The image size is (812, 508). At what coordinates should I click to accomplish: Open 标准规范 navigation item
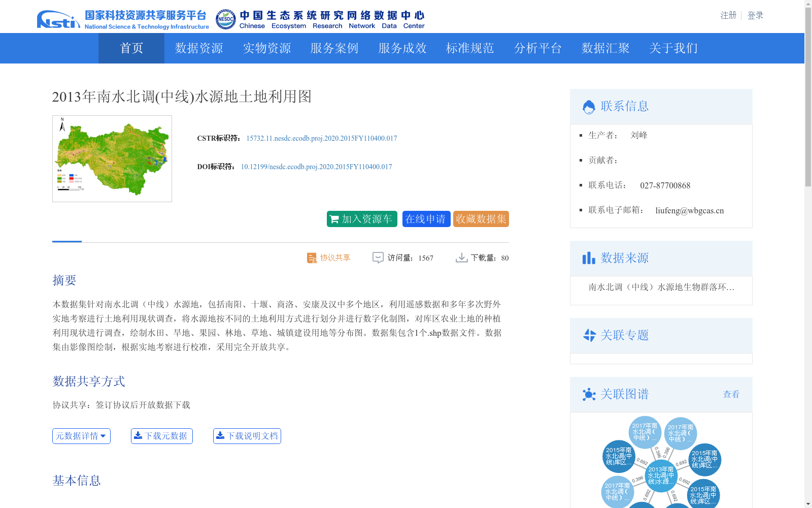470,48
